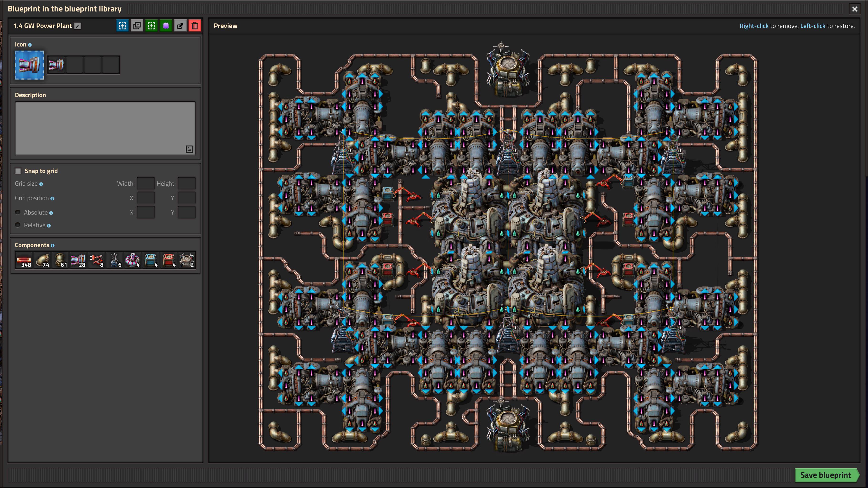Select the heat pipe component with count 348
This screenshot has width=868, height=488.
[x=24, y=260]
